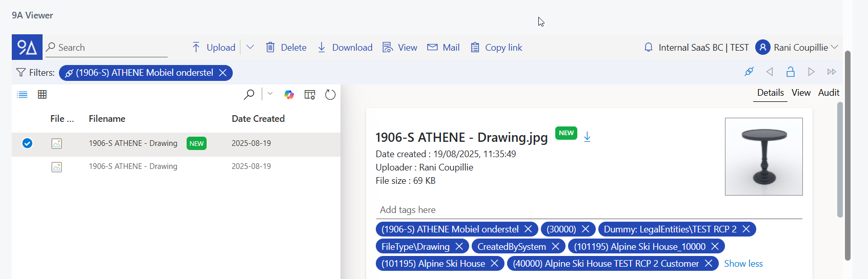Uncheck the selected 1906-S ATHENE Drawing row
Image resolution: width=868 pixels, height=279 pixels.
(x=28, y=143)
